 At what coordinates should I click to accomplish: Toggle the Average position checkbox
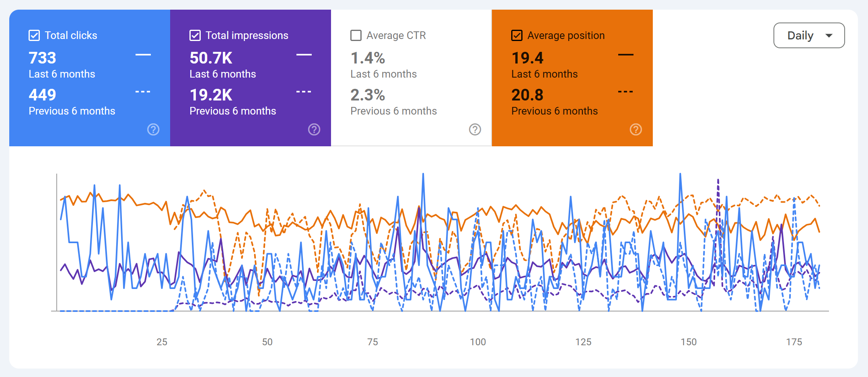[517, 35]
